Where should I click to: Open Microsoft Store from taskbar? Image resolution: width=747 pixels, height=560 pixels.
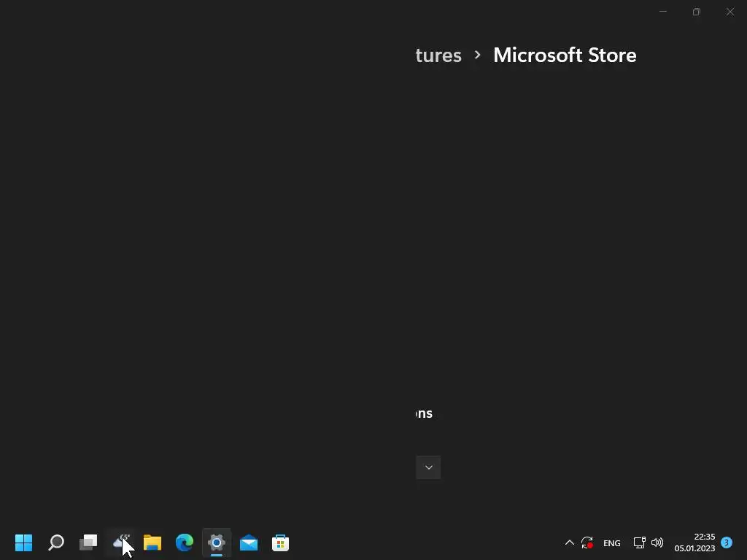pyautogui.click(x=281, y=542)
